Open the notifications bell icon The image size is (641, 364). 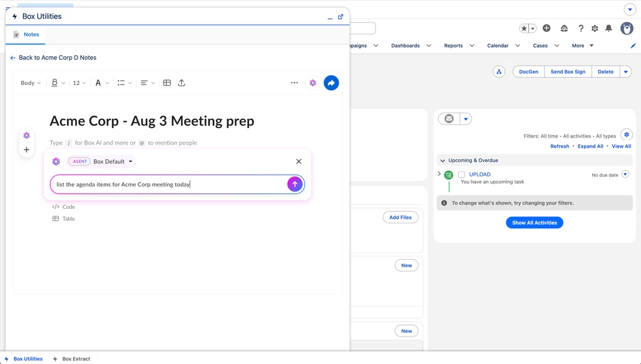click(608, 28)
